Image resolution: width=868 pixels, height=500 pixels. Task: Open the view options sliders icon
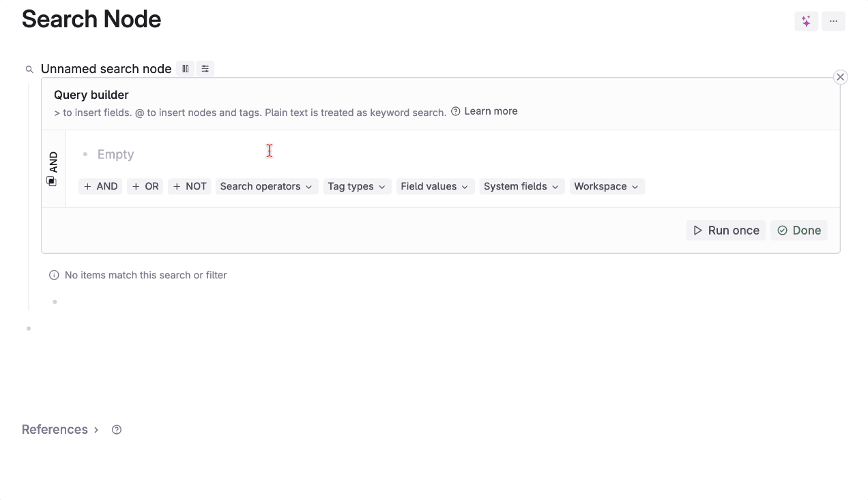click(205, 69)
